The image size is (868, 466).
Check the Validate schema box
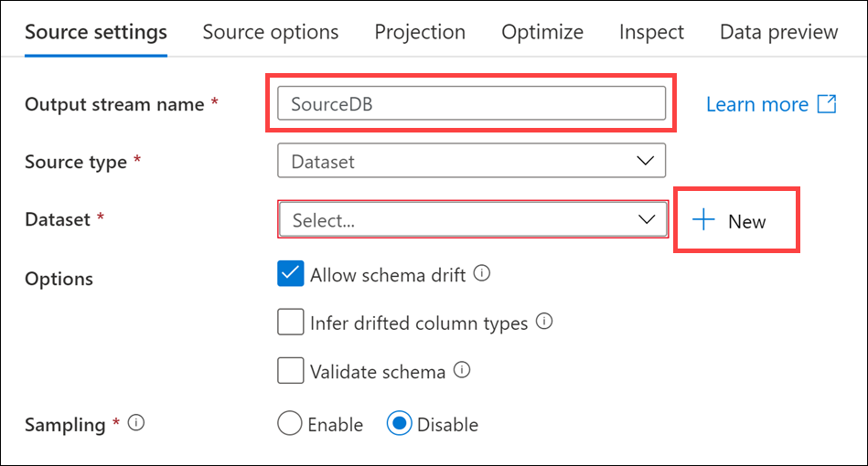click(x=291, y=370)
